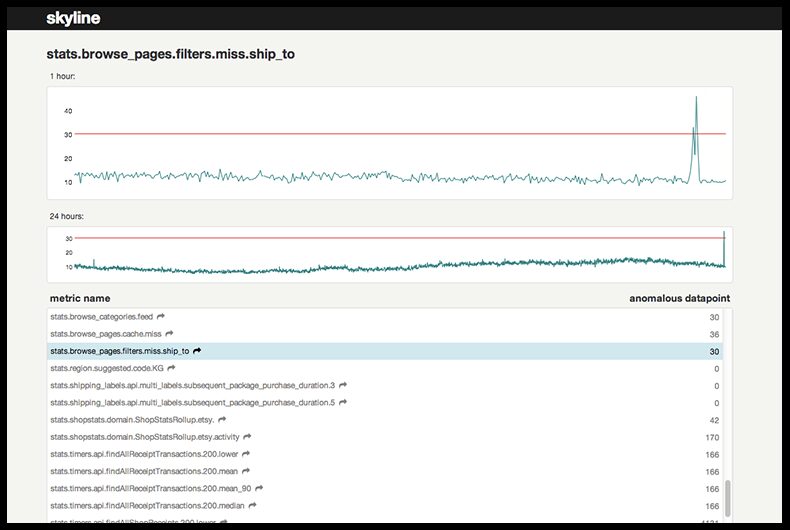Select metric ShopStatsRollup.etsy.activity

click(x=145, y=437)
